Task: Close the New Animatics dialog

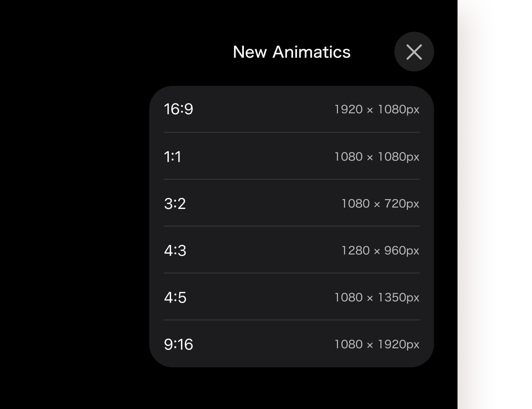Action: pyautogui.click(x=414, y=51)
